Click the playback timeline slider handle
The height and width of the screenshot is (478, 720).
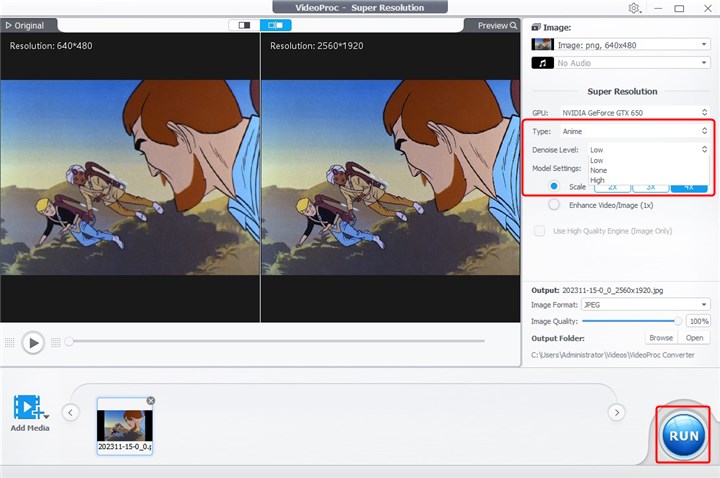tap(69, 341)
